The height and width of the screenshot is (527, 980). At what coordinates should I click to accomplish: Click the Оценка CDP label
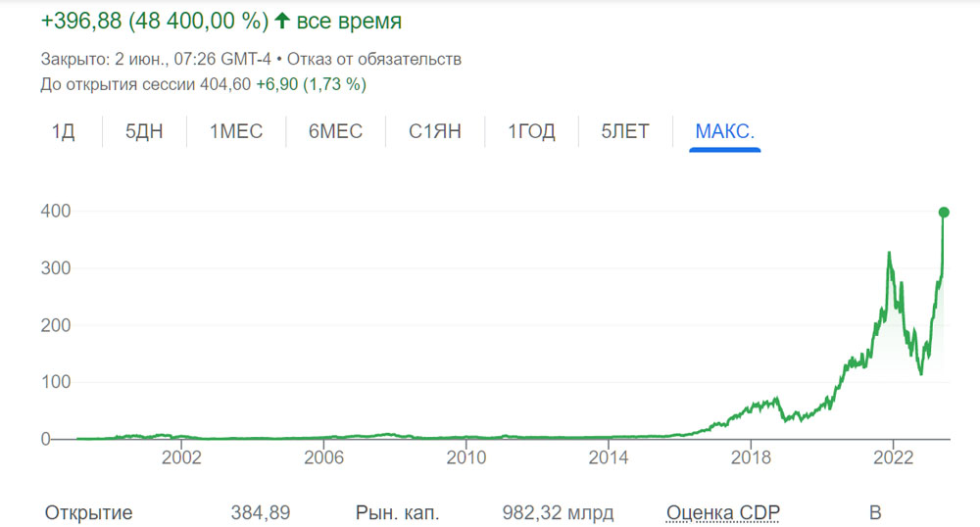(722, 512)
